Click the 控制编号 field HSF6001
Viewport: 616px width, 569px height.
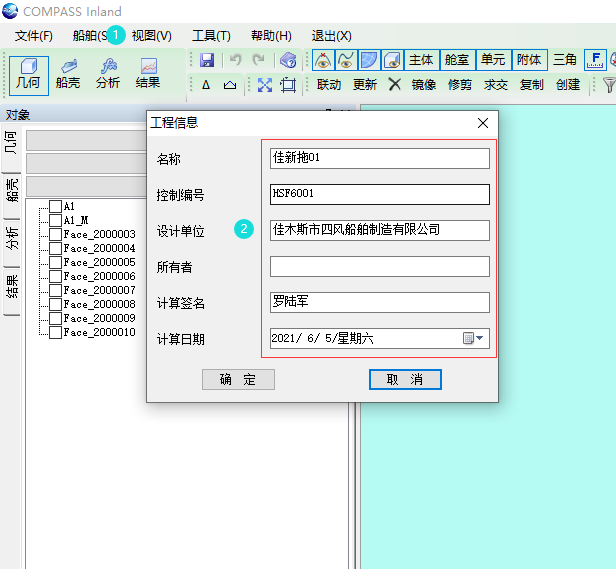point(380,194)
